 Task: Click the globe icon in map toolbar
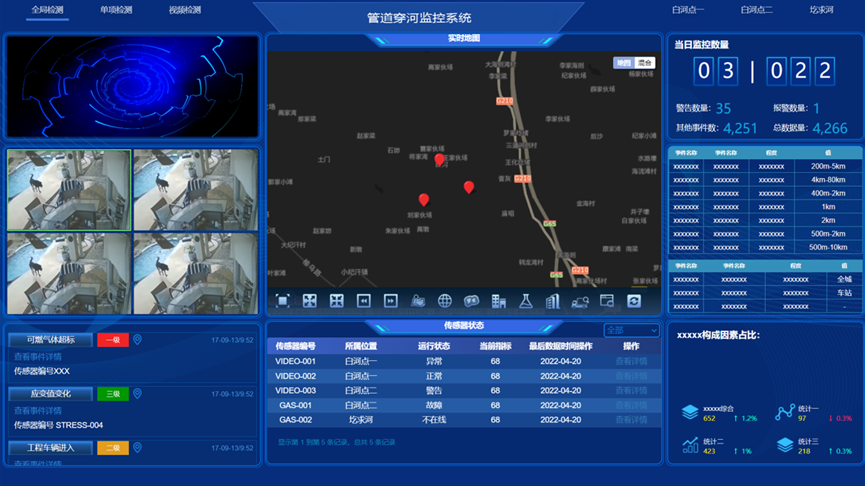pos(445,301)
